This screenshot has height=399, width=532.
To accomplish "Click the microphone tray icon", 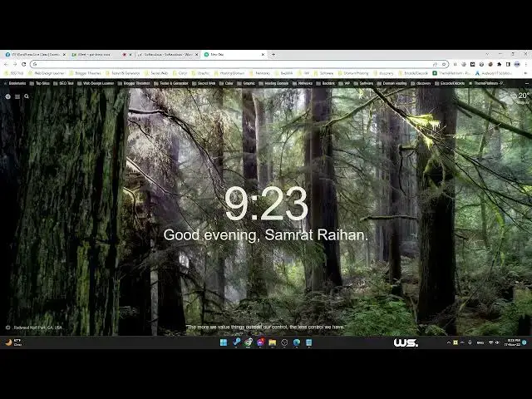I will (470, 342).
